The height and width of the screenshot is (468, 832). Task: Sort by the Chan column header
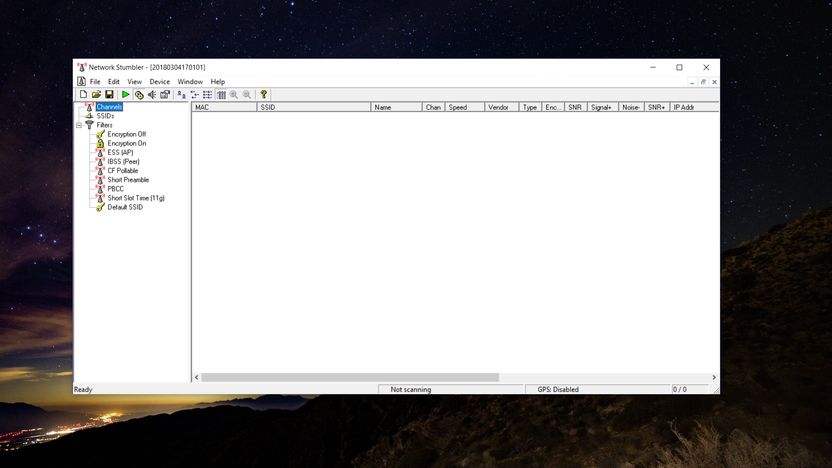434,107
